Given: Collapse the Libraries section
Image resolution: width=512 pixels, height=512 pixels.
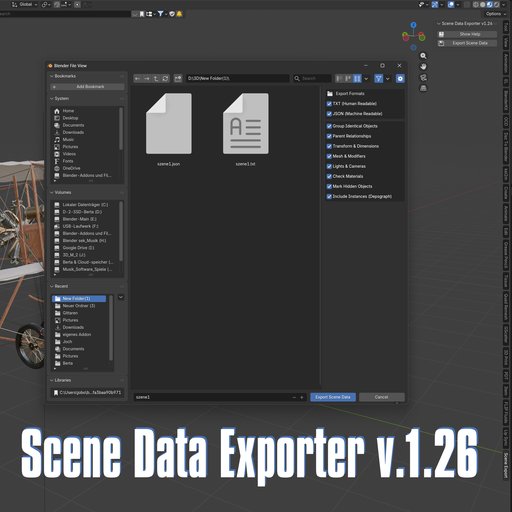Looking at the screenshot, I should point(52,380).
